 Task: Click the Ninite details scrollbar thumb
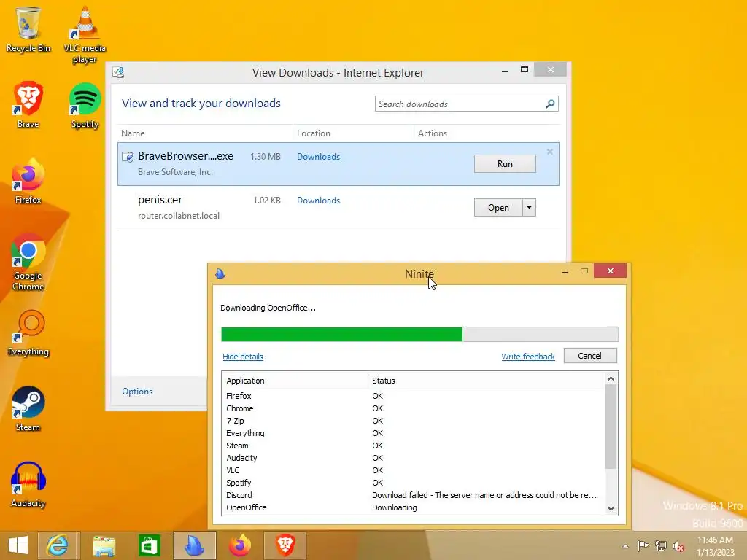pyautogui.click(x=611, y=427)
